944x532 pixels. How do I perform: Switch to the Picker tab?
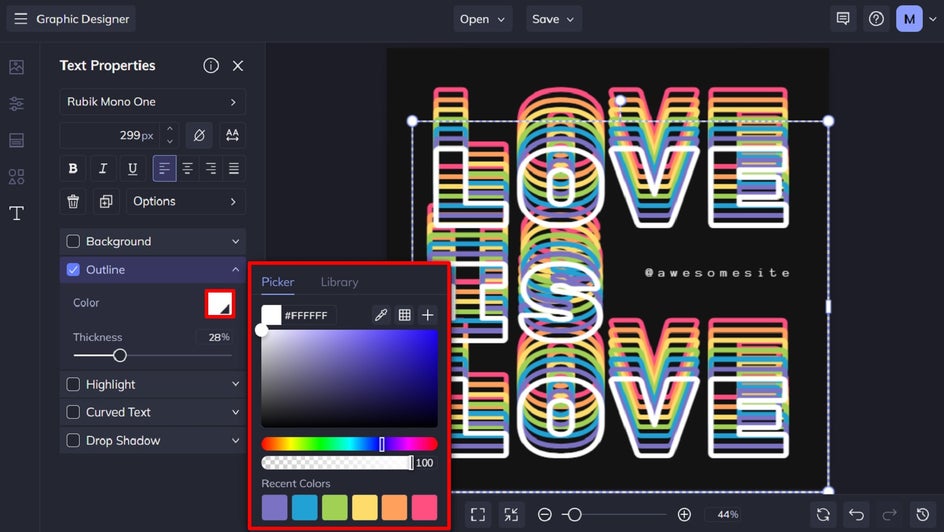pyautogui.click(x=278, y=282)
